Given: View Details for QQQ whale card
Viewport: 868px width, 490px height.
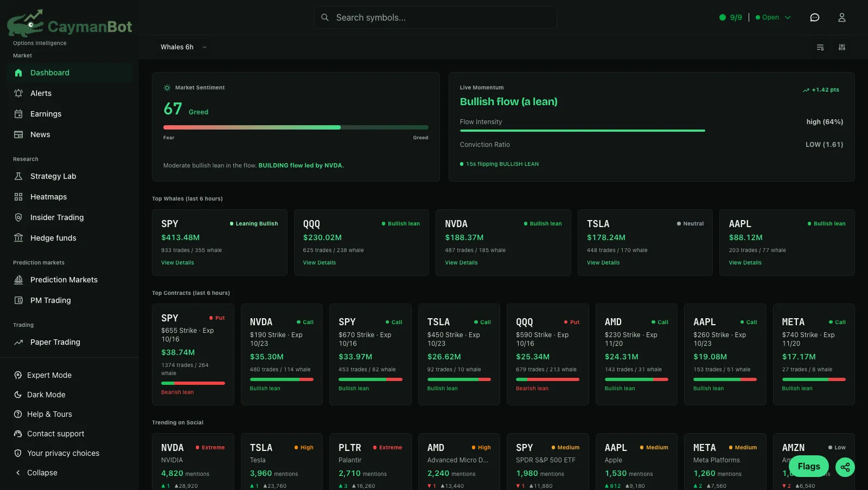Looking at the screenshot, I should tap(319, 263).
